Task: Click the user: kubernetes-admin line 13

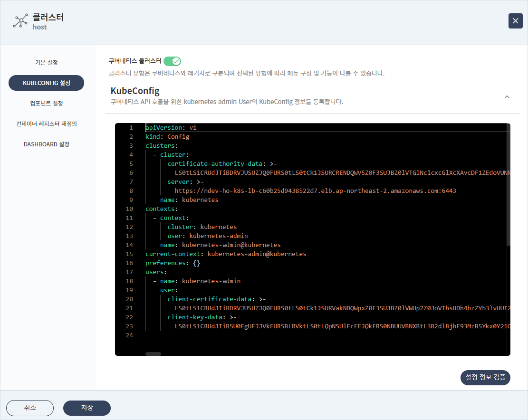Action: [x=207, y=236]
